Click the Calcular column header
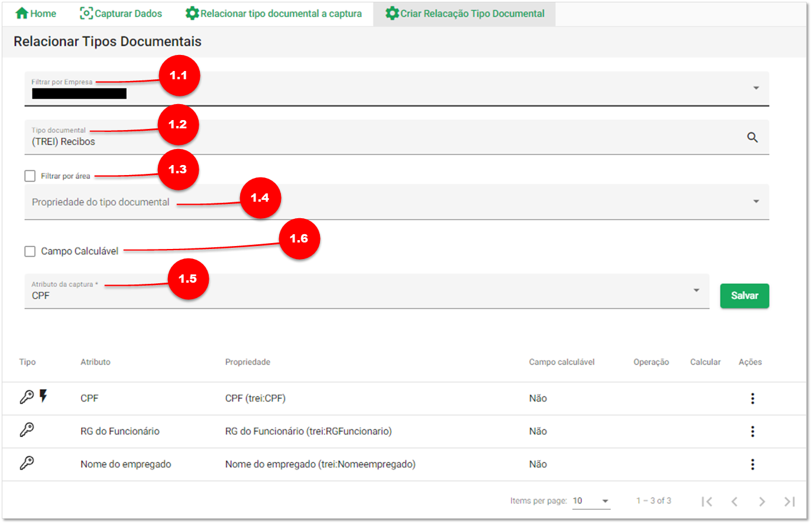This screenshot has width=812, height=524. click(706, 362)
